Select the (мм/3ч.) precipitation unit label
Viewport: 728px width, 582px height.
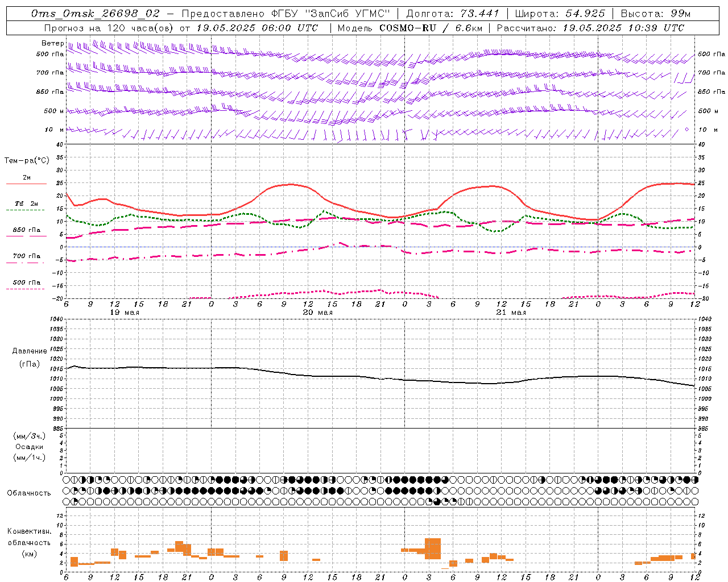[x=29, y=436]
